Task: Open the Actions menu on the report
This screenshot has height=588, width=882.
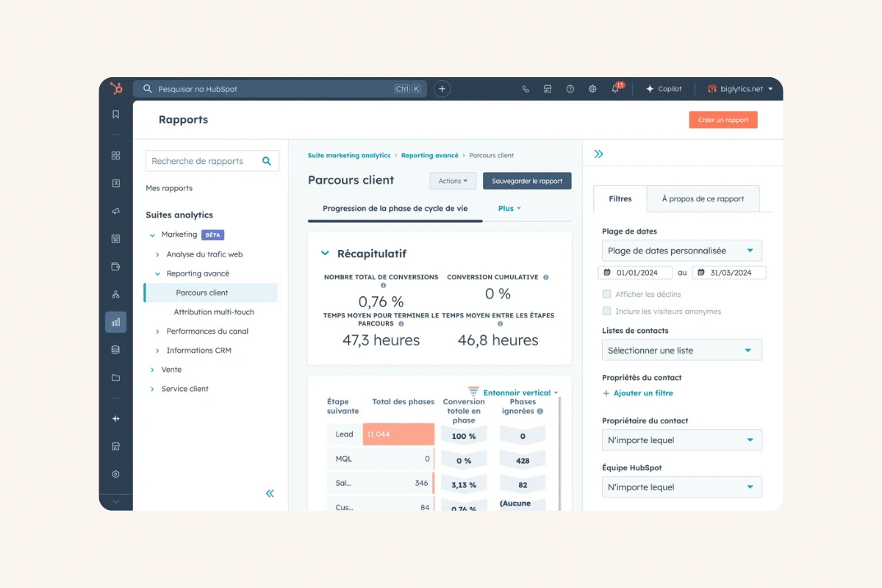Action: (453, 180)
